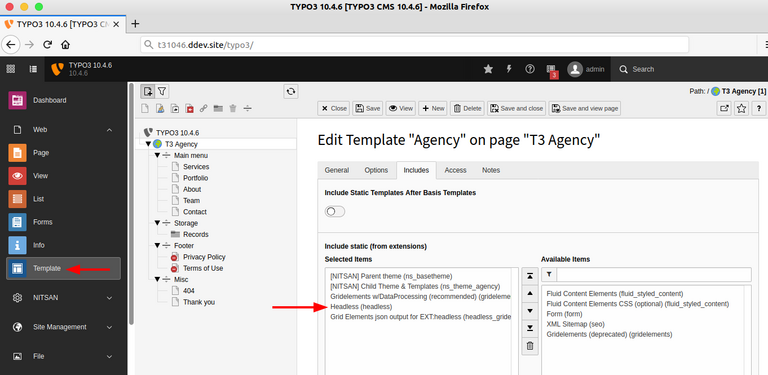Click the new page toolbar toggle icon
Screen dimensions: 768x375
click(x=148, y=92)
